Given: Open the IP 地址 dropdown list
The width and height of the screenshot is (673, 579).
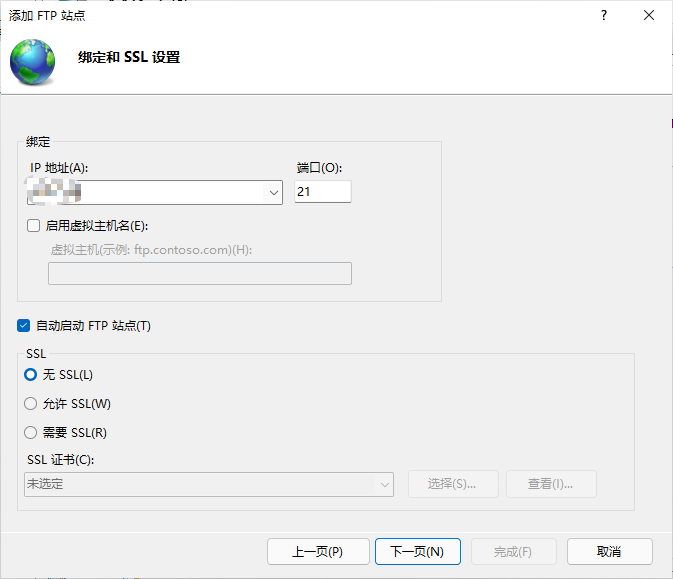Looking at the screenshot, I should (x=273, y=192).
